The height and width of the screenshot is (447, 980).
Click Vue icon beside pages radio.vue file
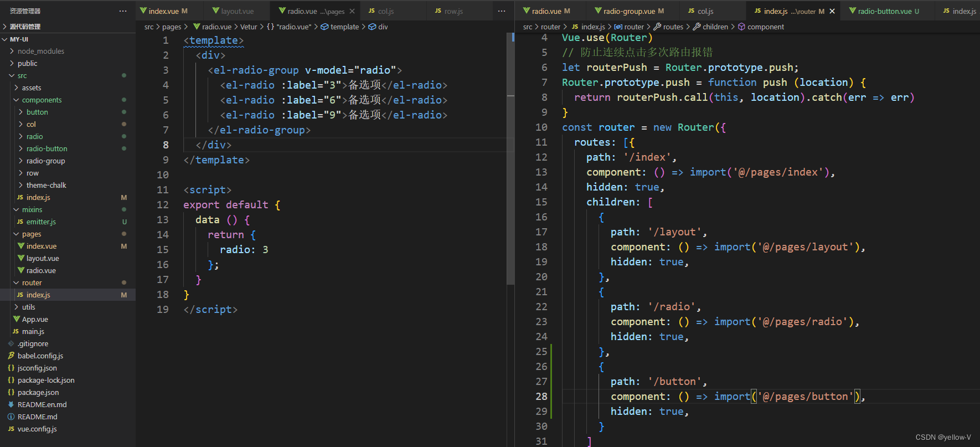[x=21, y=270]
